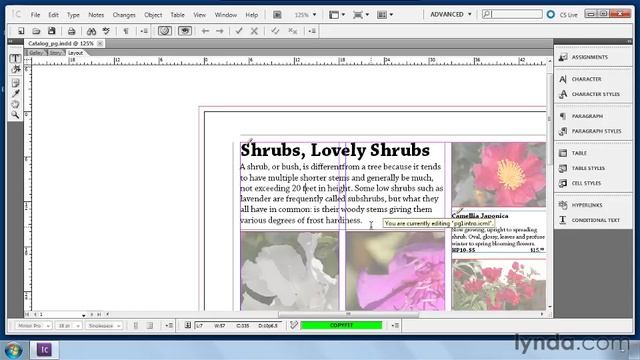Open the Help menu

[252, 15]
